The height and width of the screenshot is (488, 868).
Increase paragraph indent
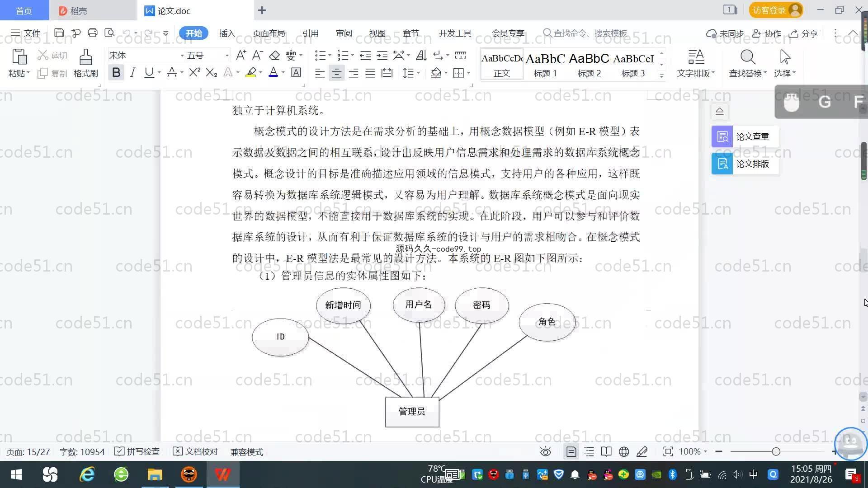click(382, 55)
